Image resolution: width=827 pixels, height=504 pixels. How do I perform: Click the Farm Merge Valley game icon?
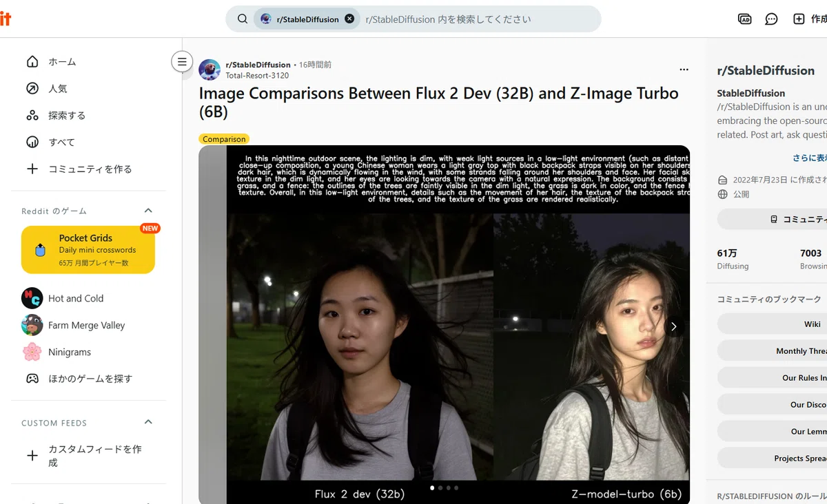coord(32,325)
